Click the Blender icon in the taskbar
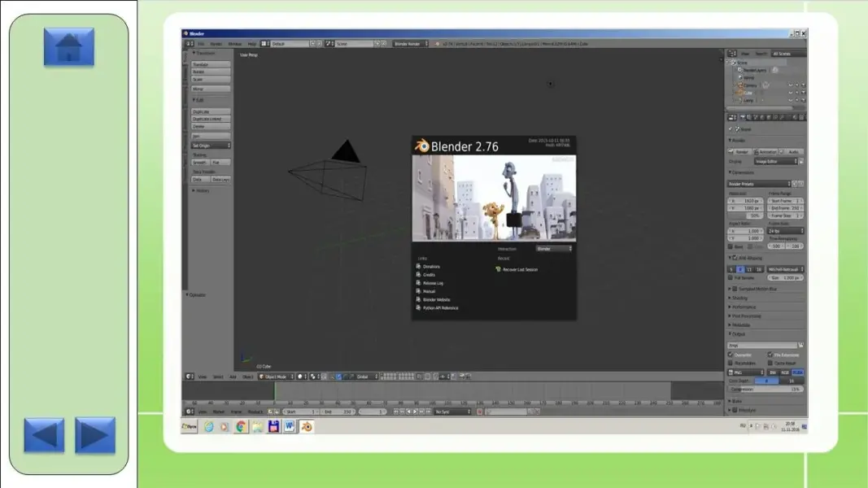Image resolution: width=868 pixels, height=488 pixels. [x=307, y=426]
